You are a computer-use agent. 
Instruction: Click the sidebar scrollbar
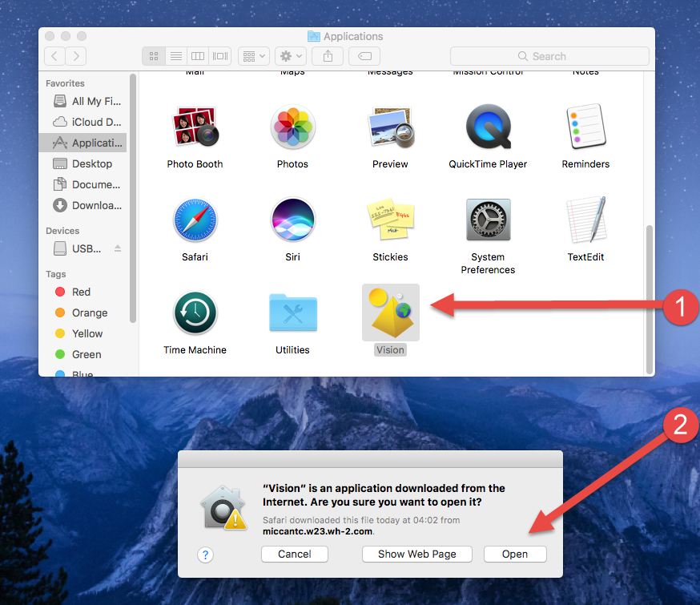133,198
